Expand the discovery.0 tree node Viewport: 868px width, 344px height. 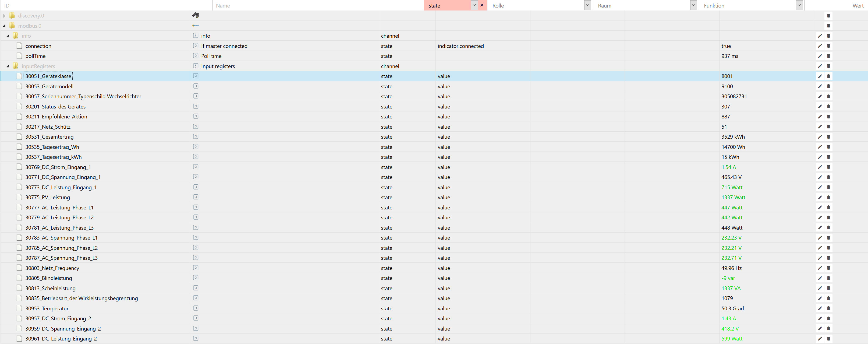click(x=4, y=16)
